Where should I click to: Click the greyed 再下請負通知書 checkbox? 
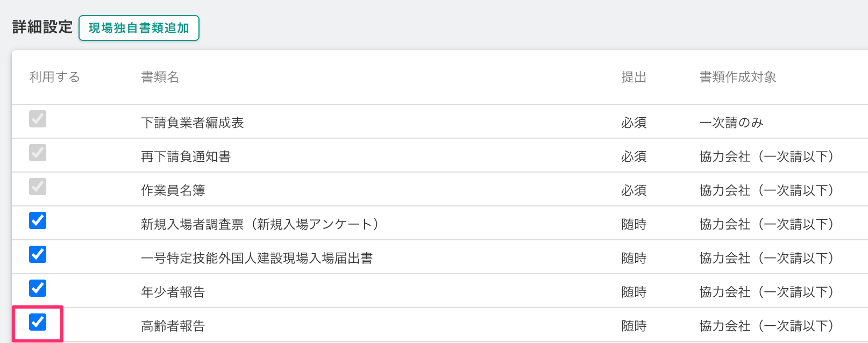tap(38, 153)
